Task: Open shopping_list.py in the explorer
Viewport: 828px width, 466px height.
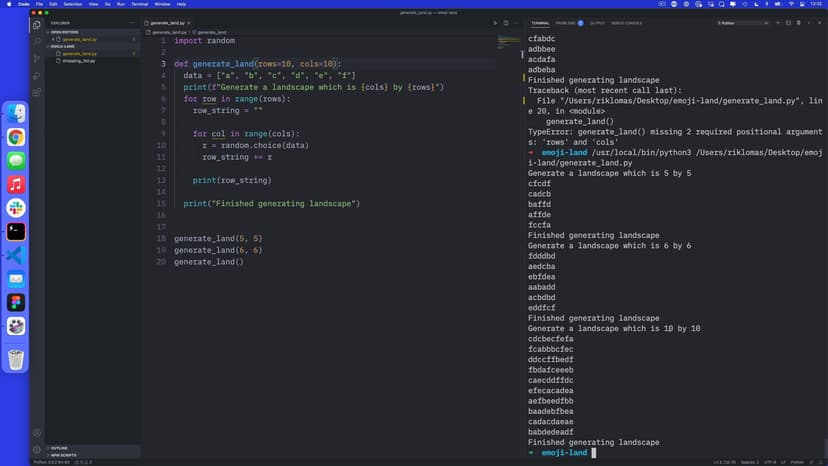Action: (x=78, y=60)
